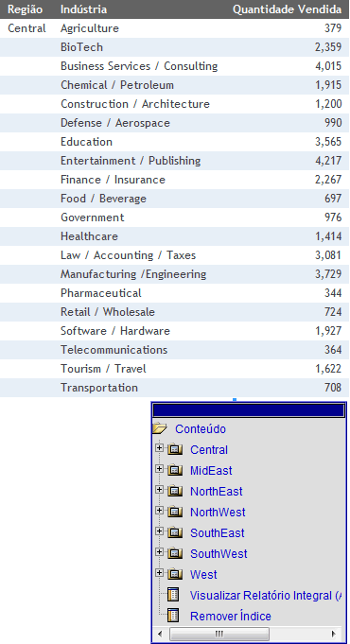Viewport: 350px width, 644px height.
Task: Click the index panel horizontal scrollbar thumb
Action: tap(219, 634)
